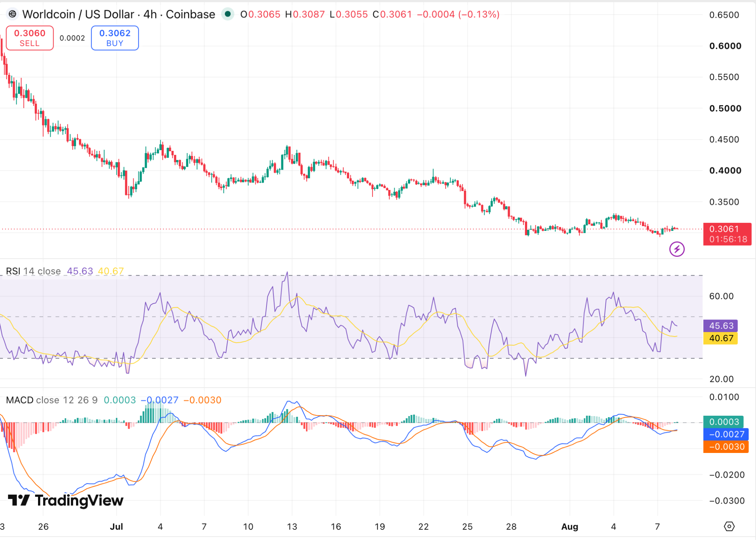The width and height of the screenshot is (756, 540).
Task: Click the 19 date label on time axis
Action: [379, 526]
